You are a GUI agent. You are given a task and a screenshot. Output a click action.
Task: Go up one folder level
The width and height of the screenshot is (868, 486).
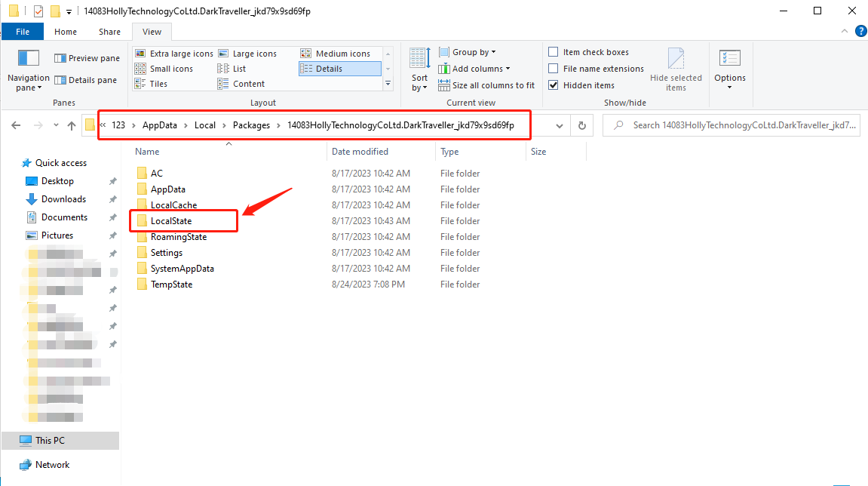click(x=72, y=125)
